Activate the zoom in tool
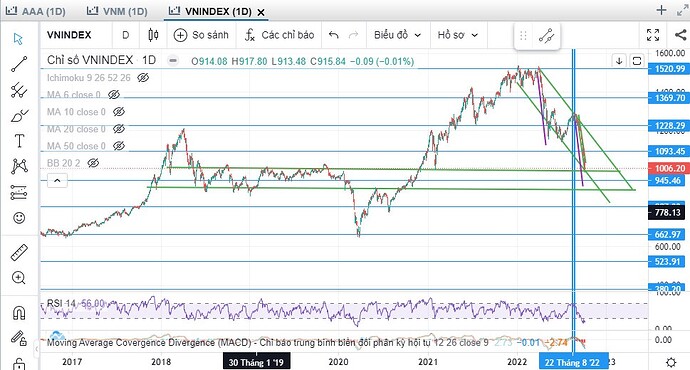 click(x=18, y=278)
